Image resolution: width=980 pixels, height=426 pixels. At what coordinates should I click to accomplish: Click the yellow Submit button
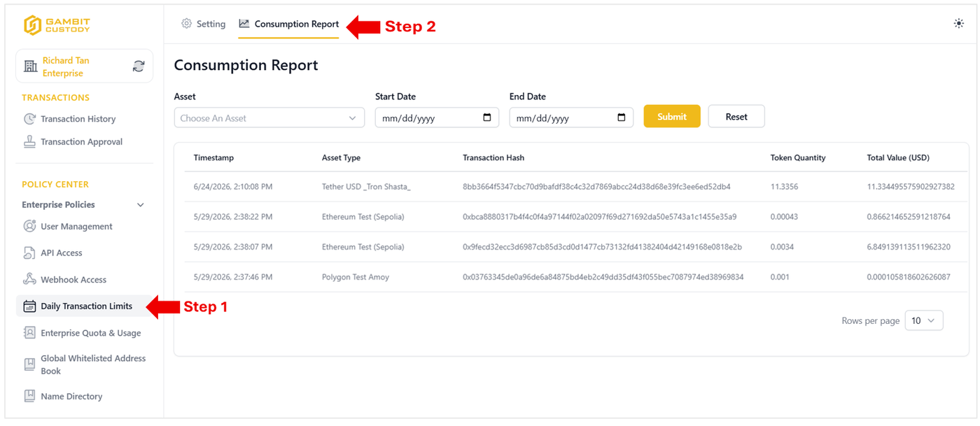[x=672, y=117]
